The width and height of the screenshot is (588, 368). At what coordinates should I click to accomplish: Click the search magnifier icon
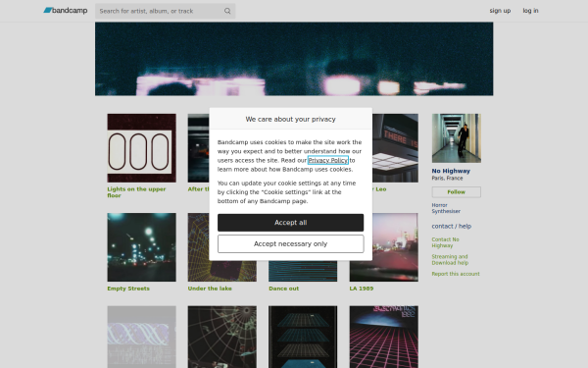(x=227, y=11)
